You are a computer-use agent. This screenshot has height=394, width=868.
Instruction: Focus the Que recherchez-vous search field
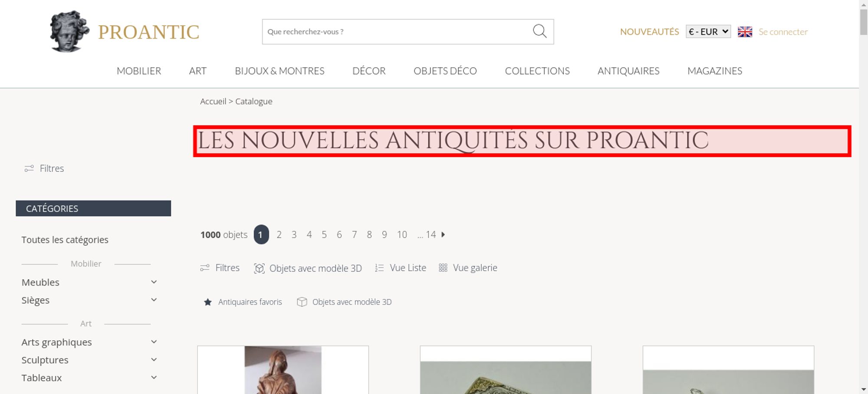[395, 32]
